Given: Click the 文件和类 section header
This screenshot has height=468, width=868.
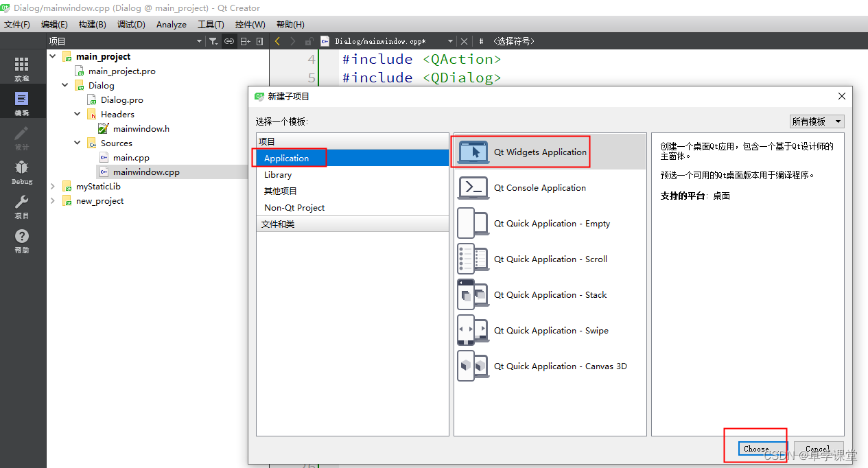Looking at the screenshot, I should tap(353, 224).
